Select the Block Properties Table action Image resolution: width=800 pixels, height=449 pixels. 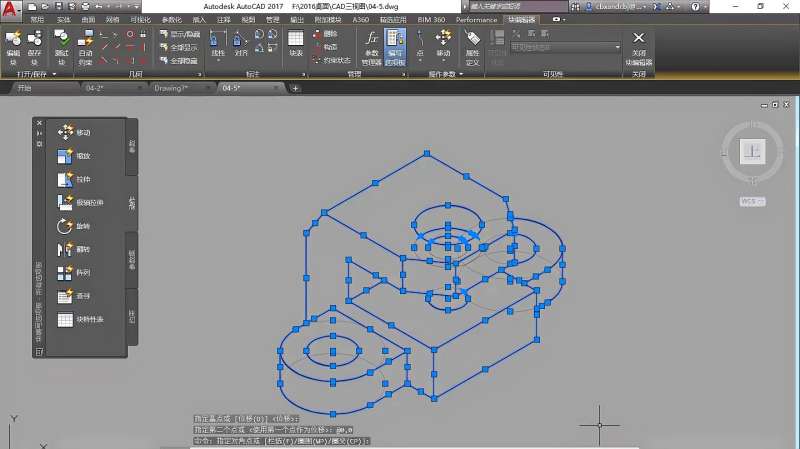pyautogui.click(x=81, y=319)
